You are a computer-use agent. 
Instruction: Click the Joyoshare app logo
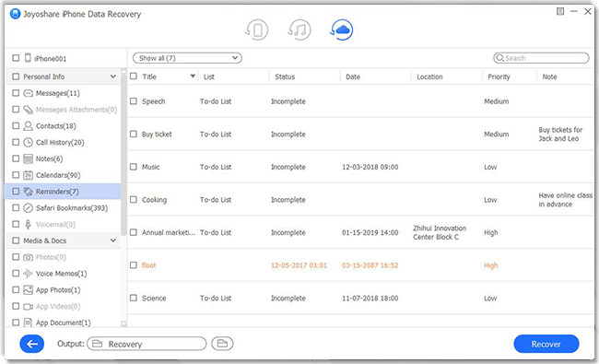16,14
